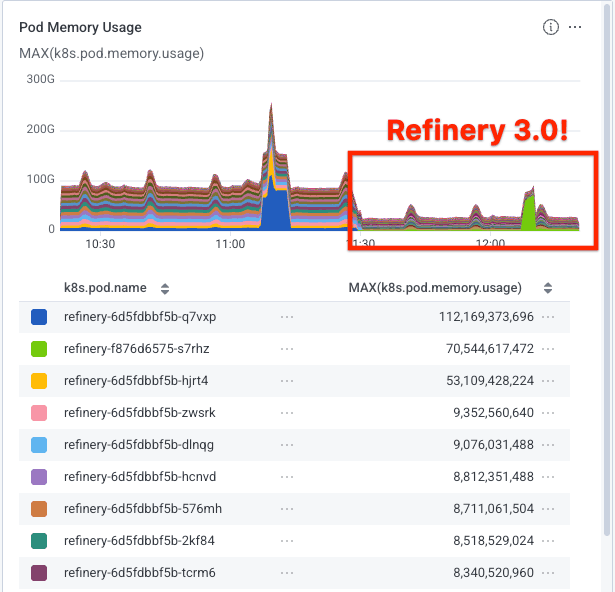Open value ellipsis menu for 70,544,617,472

pyautogui.click(x=548, y=349)
